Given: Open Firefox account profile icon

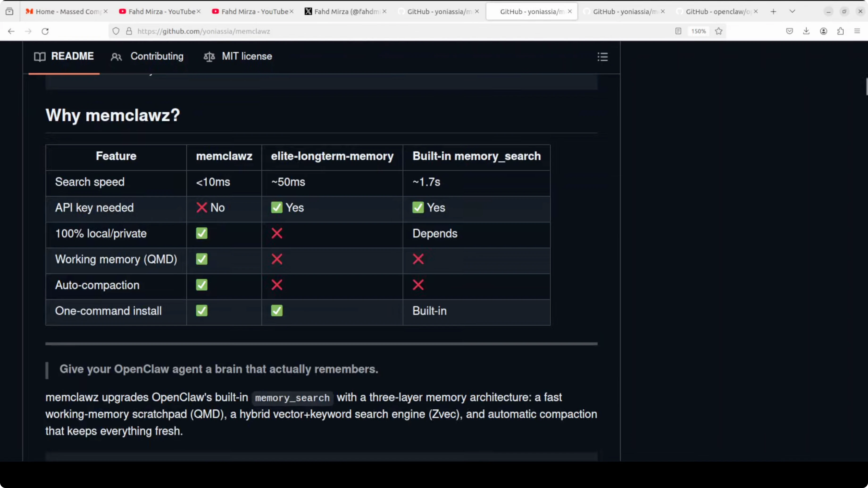Looking at the screenshot, I should 823,31.
